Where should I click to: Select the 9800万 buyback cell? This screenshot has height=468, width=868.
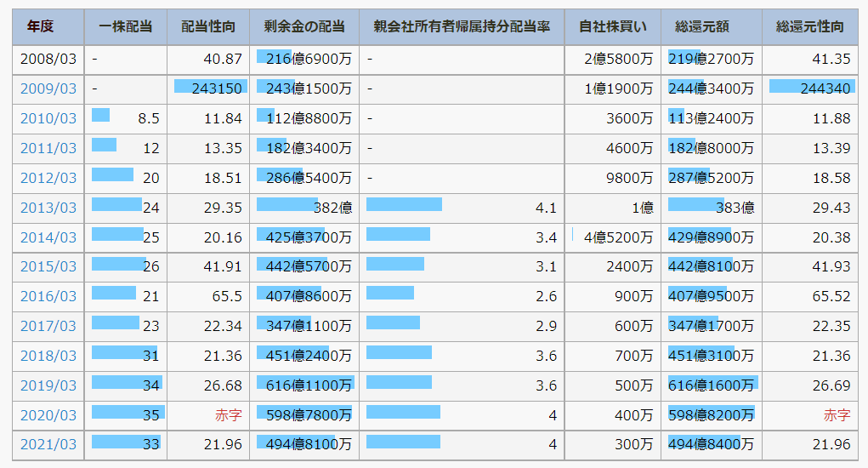pos(613,179)
